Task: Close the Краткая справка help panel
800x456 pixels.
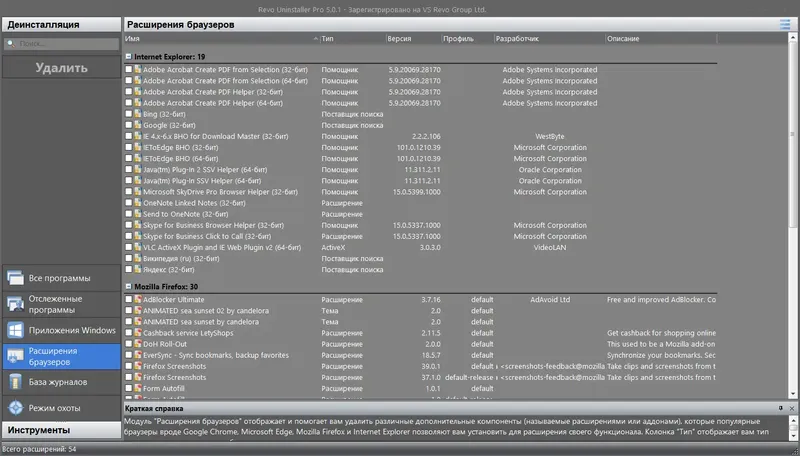Action: (x=792, y=408)
